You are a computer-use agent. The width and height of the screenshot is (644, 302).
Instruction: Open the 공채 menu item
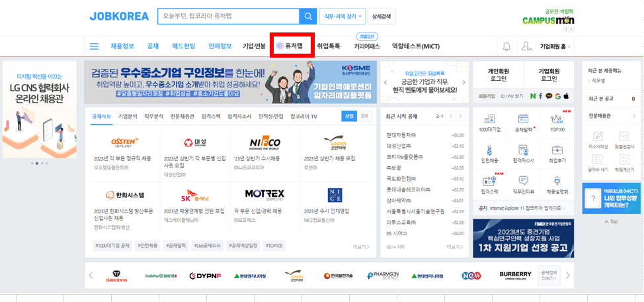153,46
